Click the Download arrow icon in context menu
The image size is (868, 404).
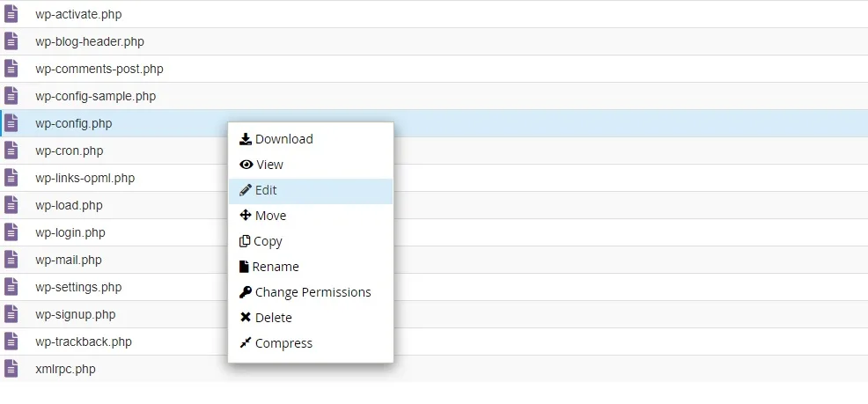click(246, 139)
